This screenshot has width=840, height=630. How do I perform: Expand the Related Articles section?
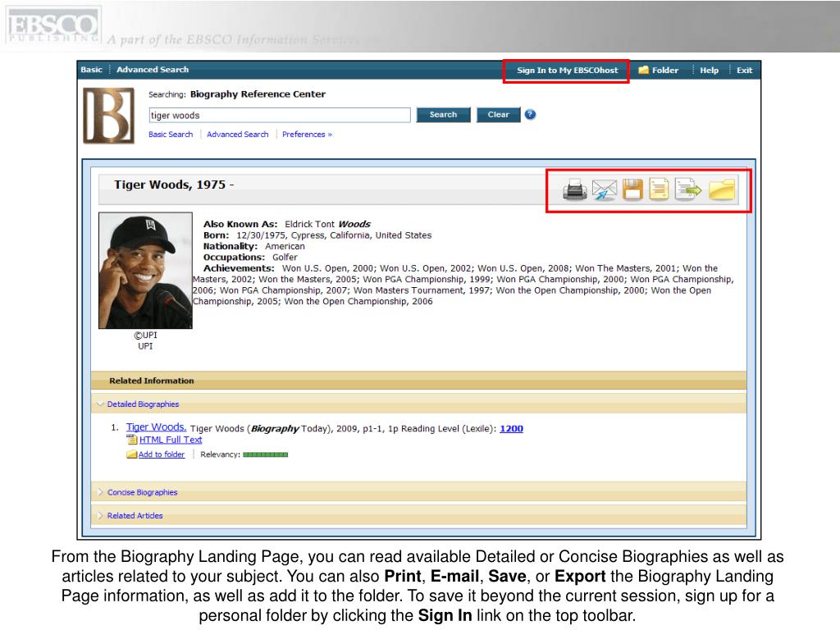135,515
